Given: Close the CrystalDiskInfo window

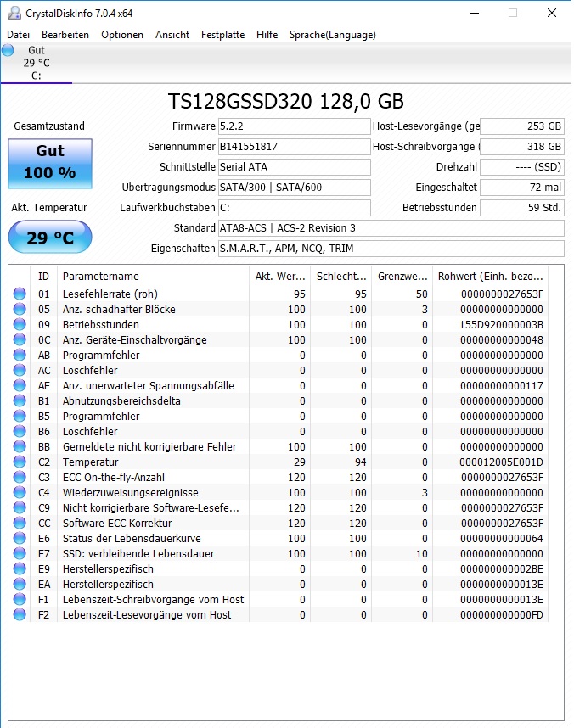Looking at the screenshot, I should [x=552, y=13].
